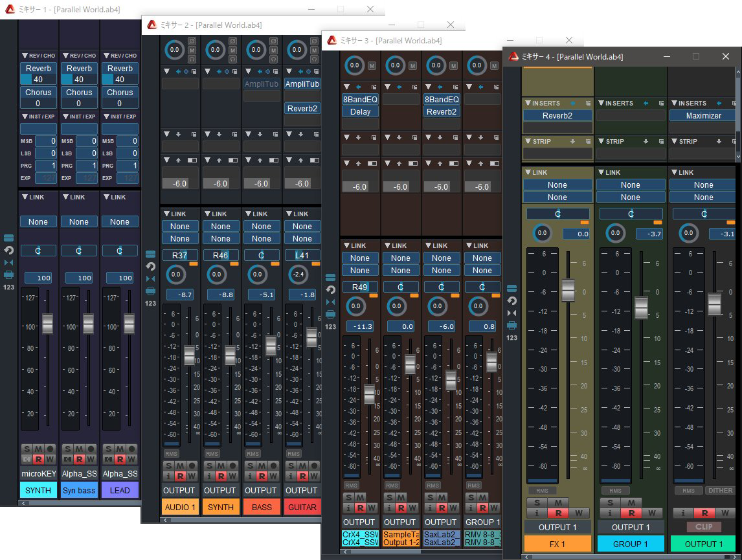
Task: Click the LEAD track name label
Action: [120, 490]
